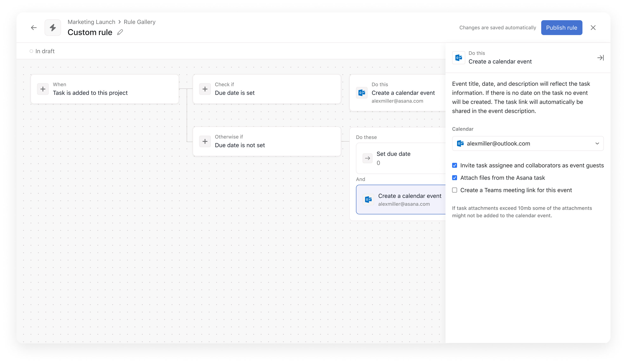Click the back arrow navigation icon
Image resolution: width=627 pixels, height=364 pixels.
(x=34, y=27)
